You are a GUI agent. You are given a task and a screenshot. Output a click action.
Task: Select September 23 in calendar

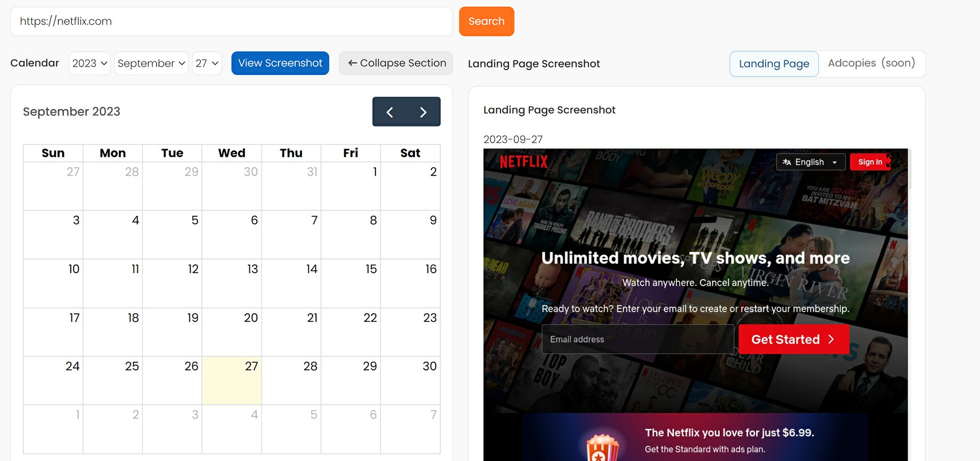click(x=411, y=332)
